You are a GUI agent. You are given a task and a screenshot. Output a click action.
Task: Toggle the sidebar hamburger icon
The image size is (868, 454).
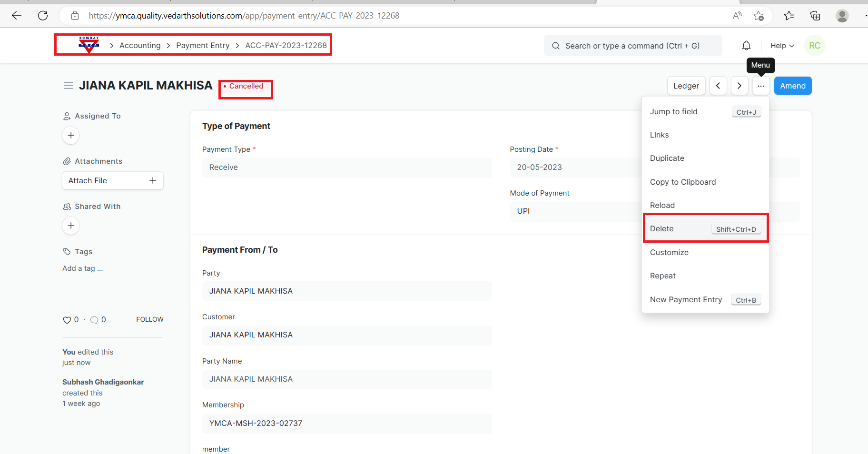(68, 86)
